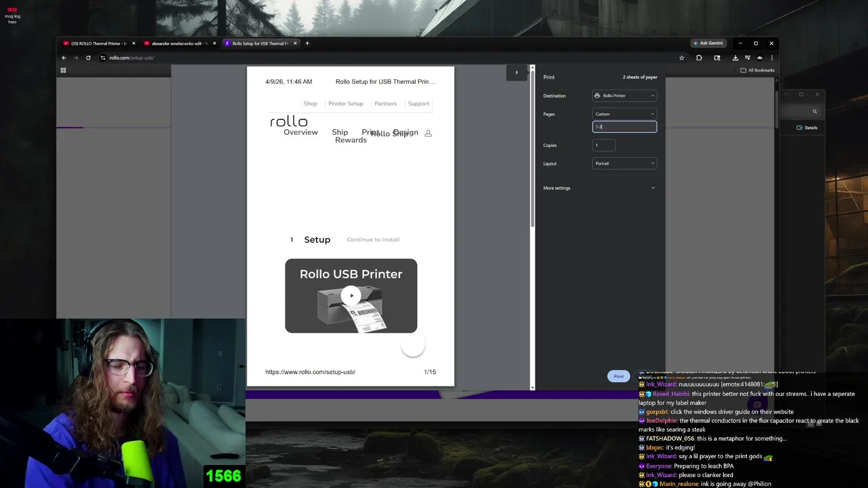Open Chrome's three-dot menu
The image size is (868, 488).
[772, 58]
